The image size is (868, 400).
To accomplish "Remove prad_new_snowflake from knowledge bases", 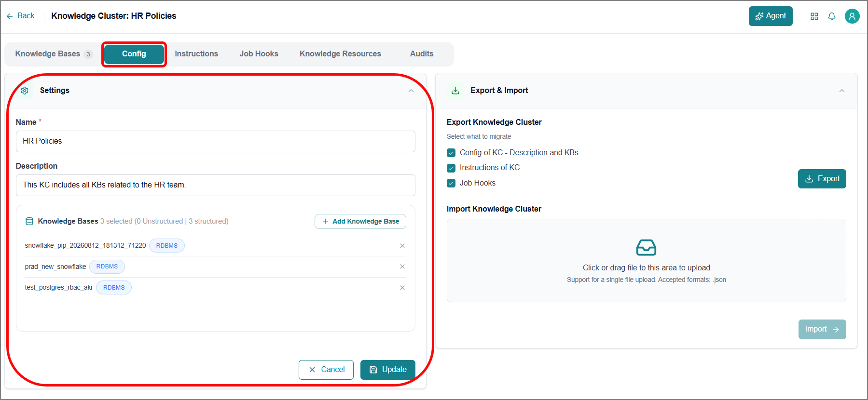I will coord(402,267).
